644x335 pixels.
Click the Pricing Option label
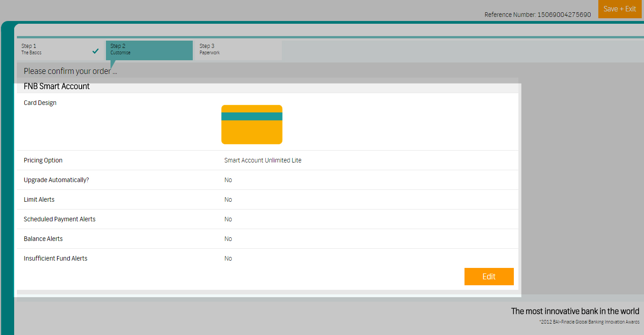pos(43,160)
